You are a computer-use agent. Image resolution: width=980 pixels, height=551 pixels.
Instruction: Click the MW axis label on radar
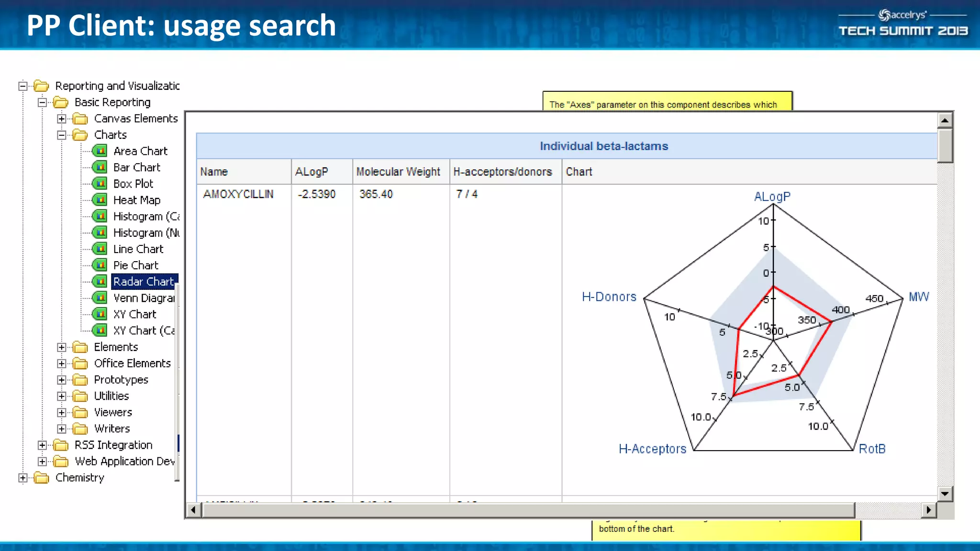(x=919, y=297)
